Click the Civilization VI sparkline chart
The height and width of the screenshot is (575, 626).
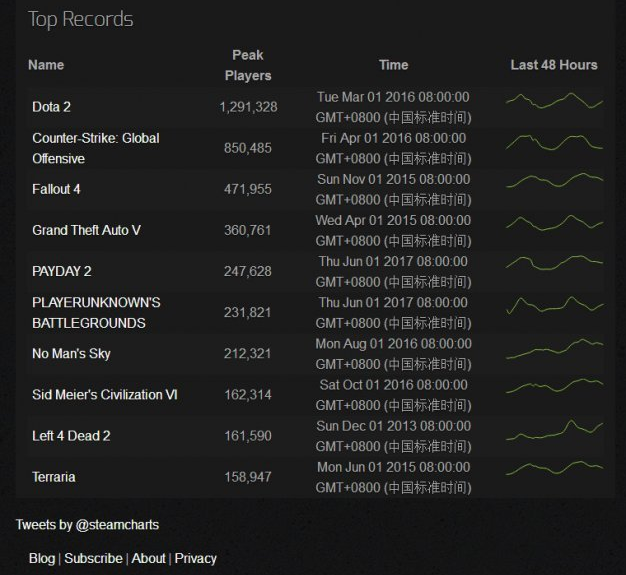(554, 386)
